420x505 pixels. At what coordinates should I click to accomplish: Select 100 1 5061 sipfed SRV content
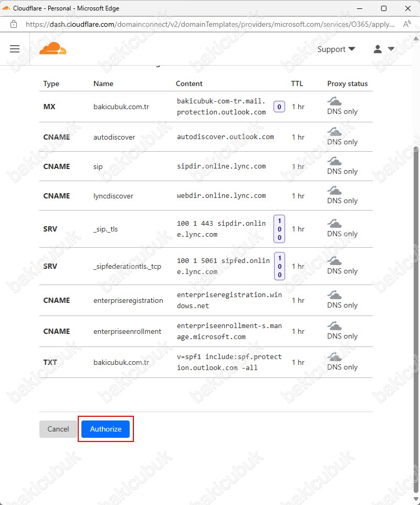223,266
